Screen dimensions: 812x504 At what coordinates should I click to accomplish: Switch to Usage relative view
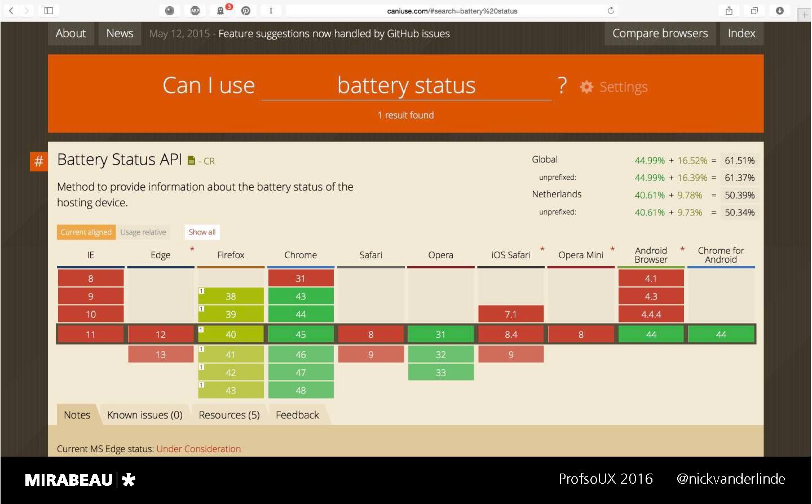point(143,232)
